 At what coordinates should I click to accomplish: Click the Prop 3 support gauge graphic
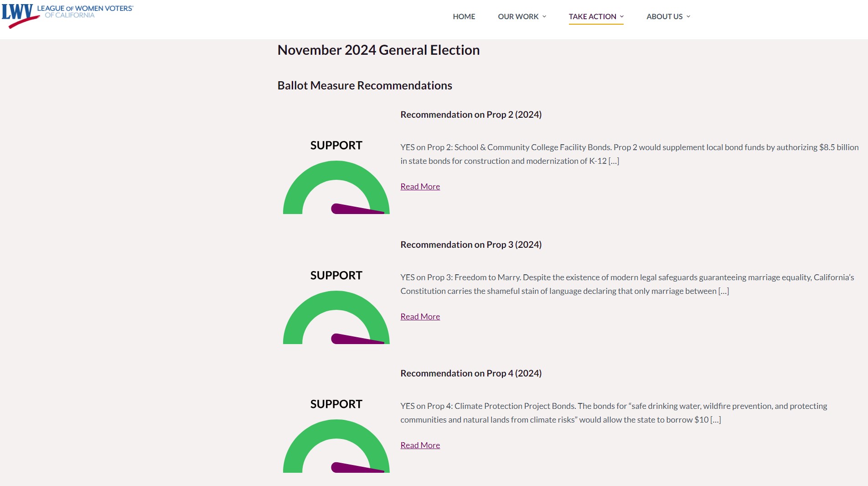(x=336, y=318)
